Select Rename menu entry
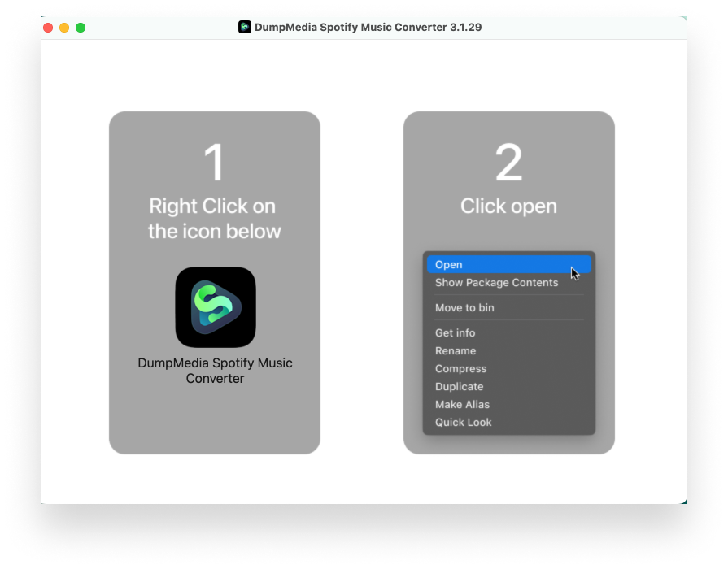Image resolution: width=728 pixels, height=569 pixels. [509, 351]
